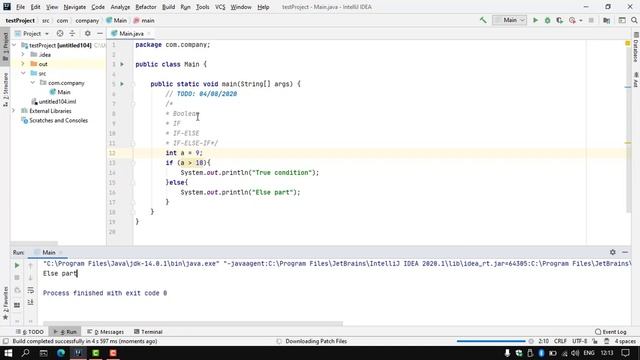Click the stop button in main toolbar

tap(591, 20)
